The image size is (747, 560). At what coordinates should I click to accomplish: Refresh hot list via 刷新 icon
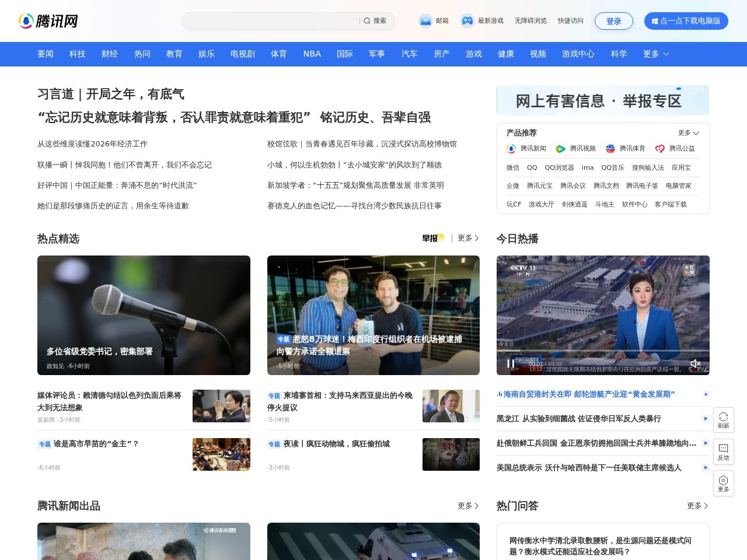click(x=724, y=419)
